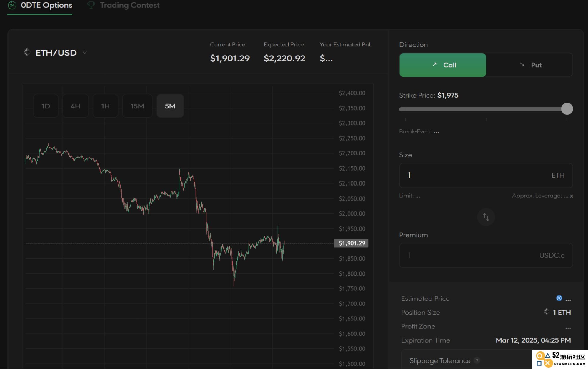Click the Current Price value $1,901.29
Screen dimensions: 588x369
click(230, 58)
